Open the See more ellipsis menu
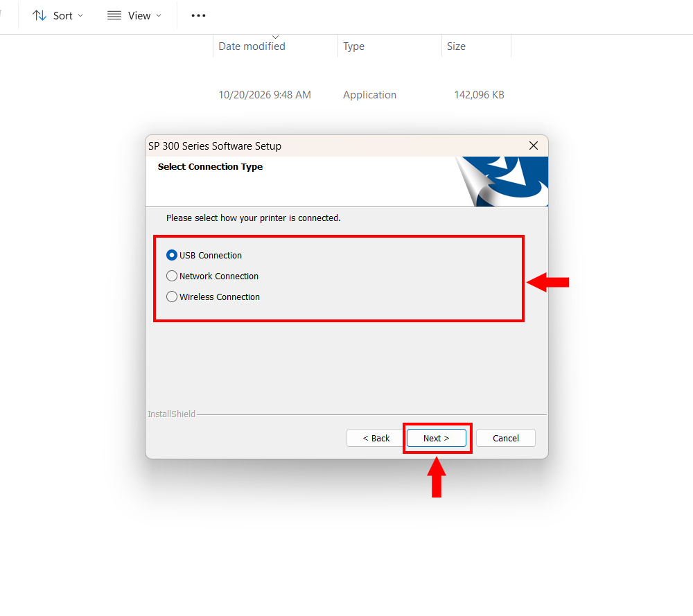 pyautogui.click(x=198, y=15)
